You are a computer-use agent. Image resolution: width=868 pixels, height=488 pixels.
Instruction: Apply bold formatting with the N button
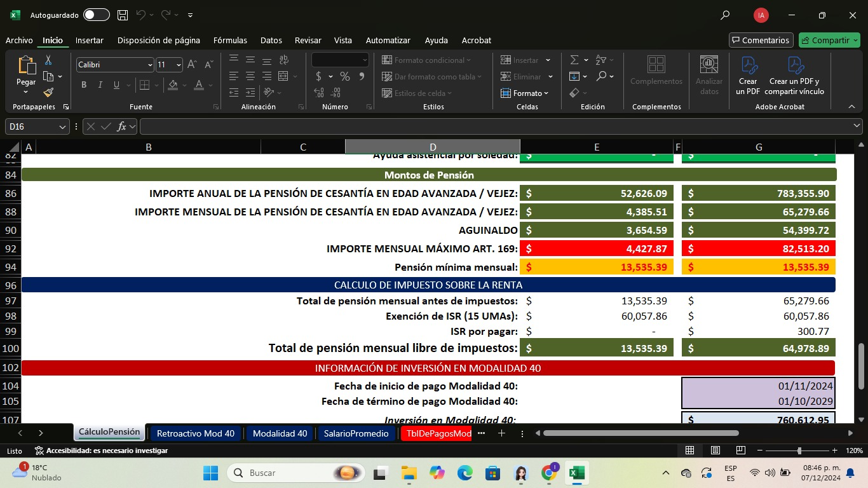[x=84, y=85]
